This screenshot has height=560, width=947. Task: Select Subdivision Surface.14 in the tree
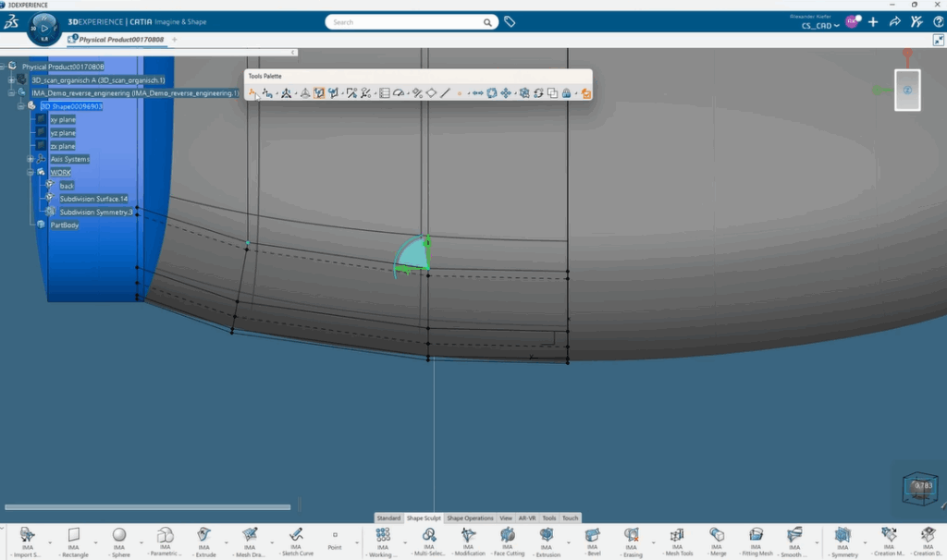click(x=93, y=199)
